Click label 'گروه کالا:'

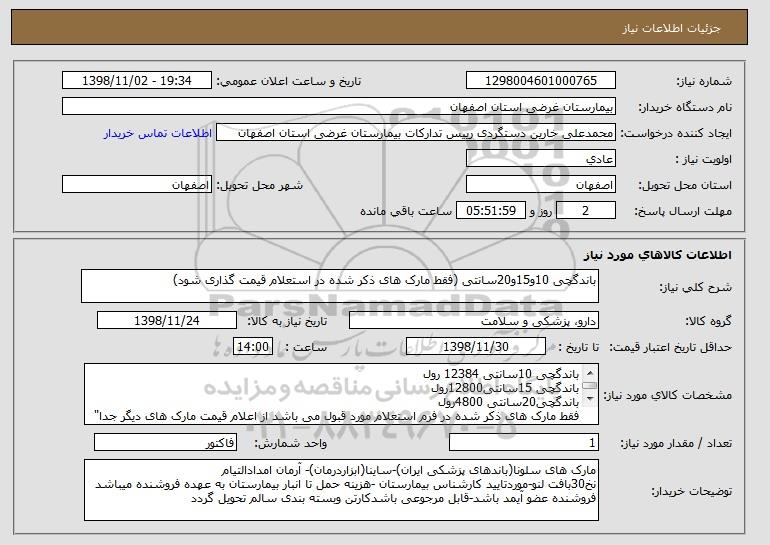(708, 321)
